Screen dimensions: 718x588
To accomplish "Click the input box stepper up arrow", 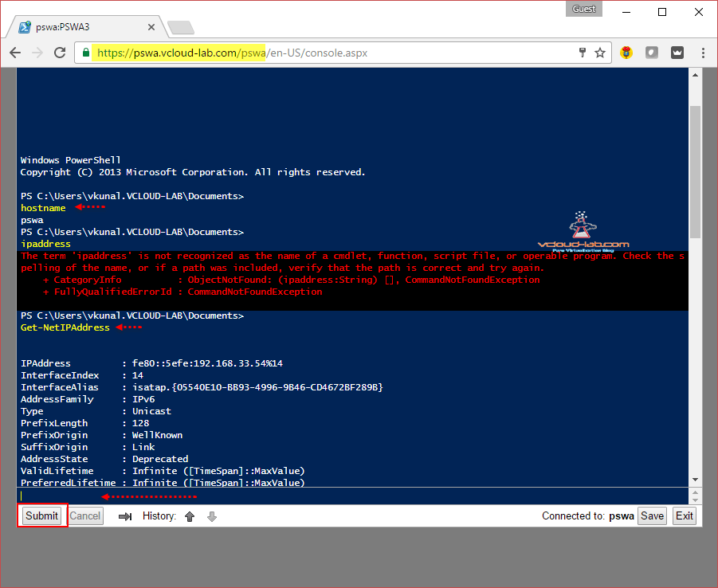I will point(695,492).
